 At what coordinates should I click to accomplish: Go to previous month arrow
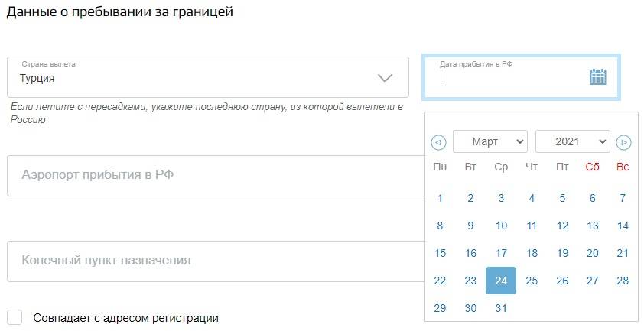438,142
